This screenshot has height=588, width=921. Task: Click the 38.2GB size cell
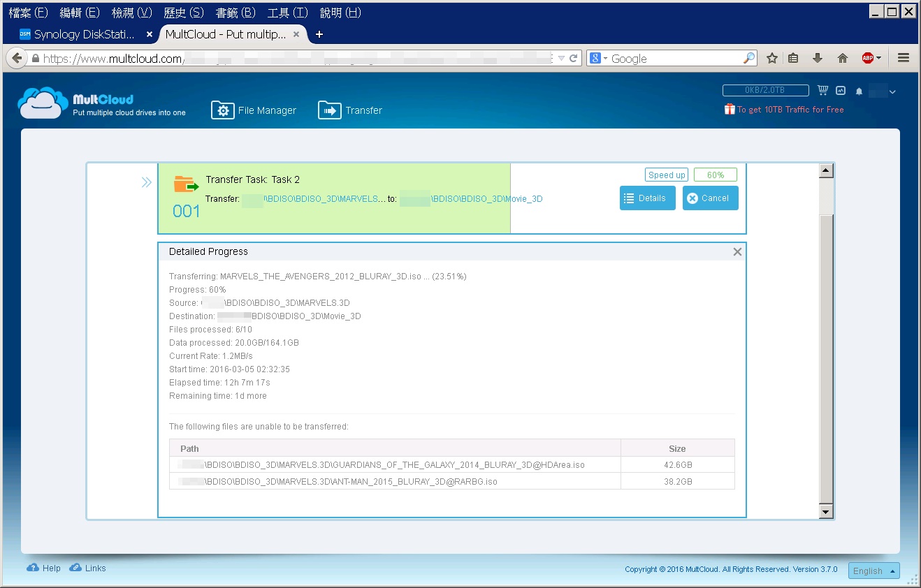coord(678,481)
